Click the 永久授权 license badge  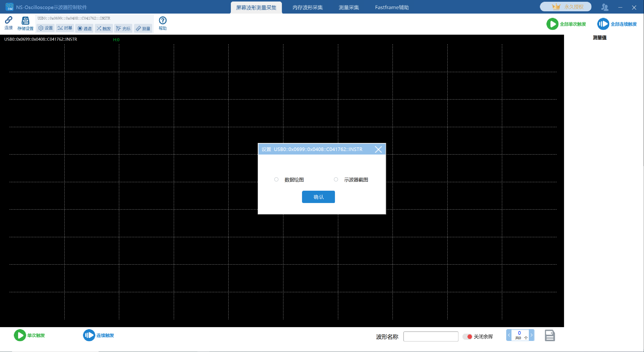click(x=566, y=7)
